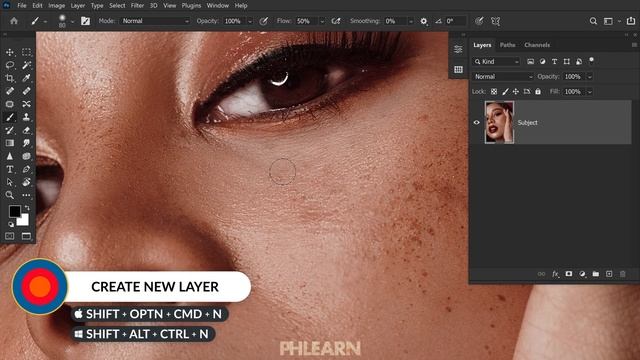The height and width of the screenshot is (360, 640).
Task: Open symmetry paint options butterfly
Action: 496,21
